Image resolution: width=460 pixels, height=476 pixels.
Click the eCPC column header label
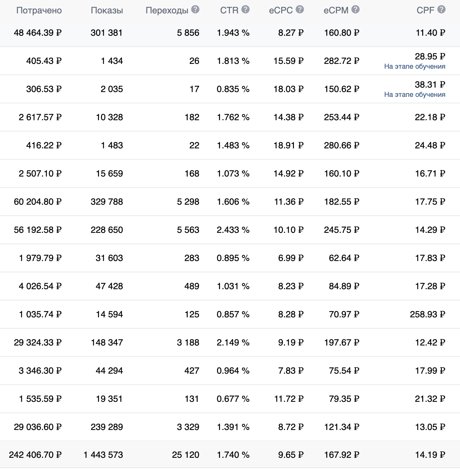click(x=281, y=10)
